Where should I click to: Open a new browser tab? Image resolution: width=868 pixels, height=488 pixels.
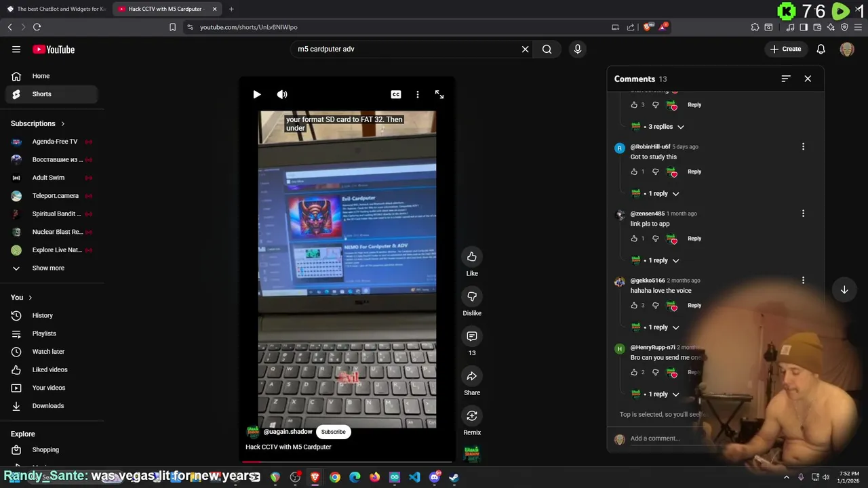[x=231, y=9]
